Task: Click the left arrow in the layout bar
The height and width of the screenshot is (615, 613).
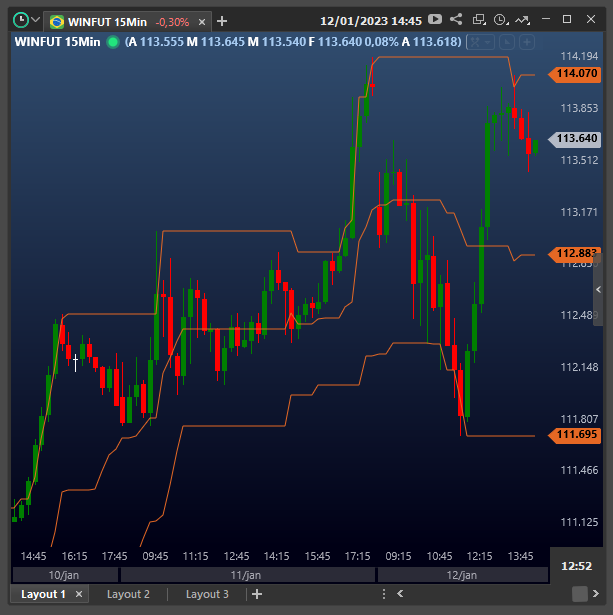Action: (x=400, y=594)
